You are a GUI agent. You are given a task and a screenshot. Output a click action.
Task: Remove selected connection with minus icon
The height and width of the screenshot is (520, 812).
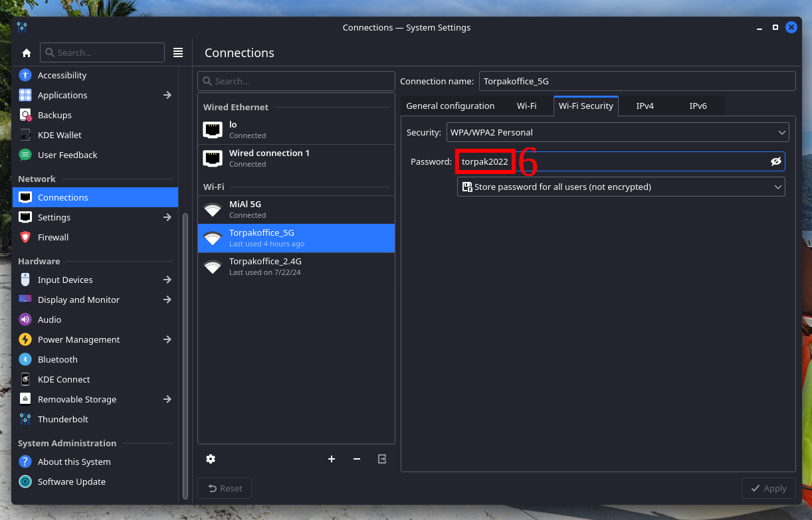(357, 459)
